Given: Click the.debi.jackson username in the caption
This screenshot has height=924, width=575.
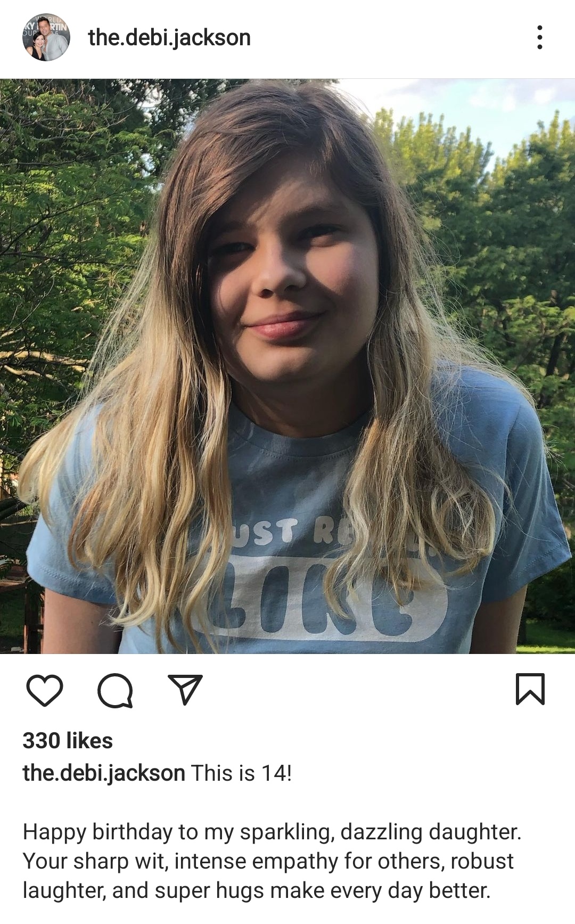Looking at the screenshot, I should [x=104, y=773].
